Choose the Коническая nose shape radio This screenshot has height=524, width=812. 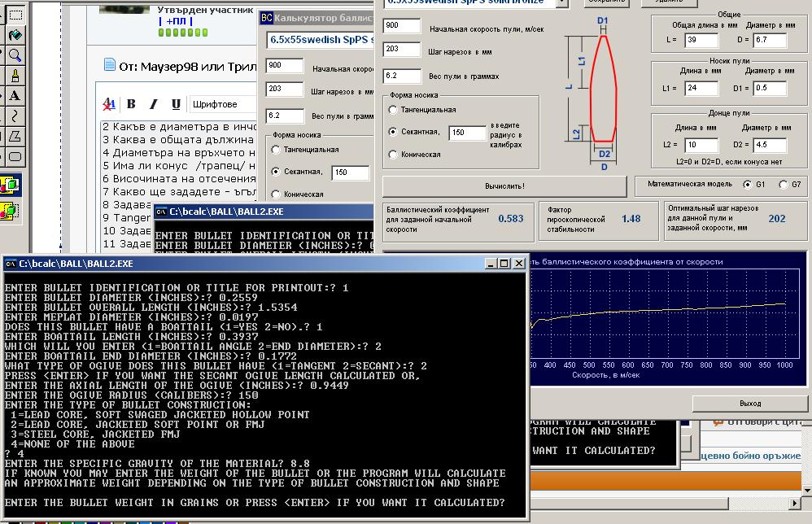pyautogui.click(x=393, y=155)
